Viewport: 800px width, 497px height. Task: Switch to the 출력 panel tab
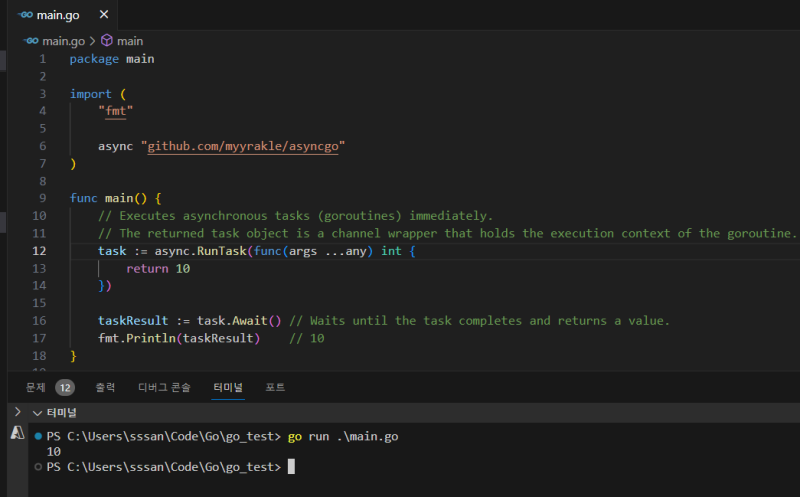pyautogui.click(x=105, y=387)
